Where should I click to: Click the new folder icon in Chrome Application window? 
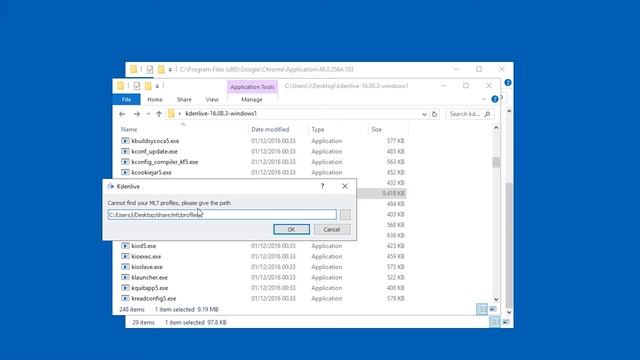161,69
